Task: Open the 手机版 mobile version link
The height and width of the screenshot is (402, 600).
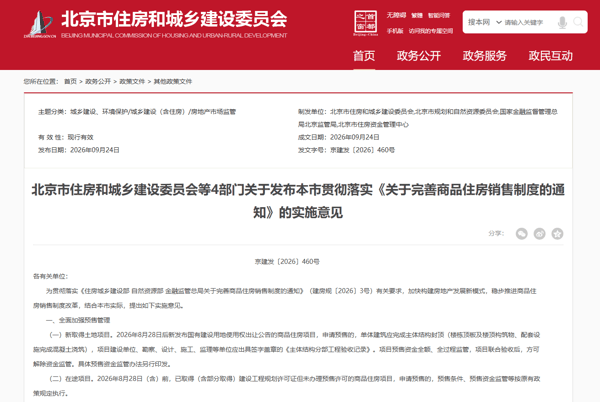Action: point(395,31)
